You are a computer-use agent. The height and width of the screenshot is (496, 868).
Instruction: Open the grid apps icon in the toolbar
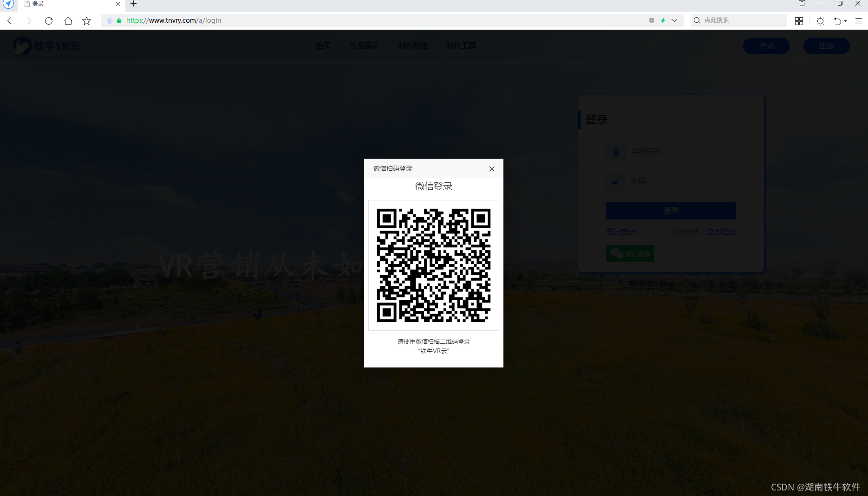(x=799, y=21)
